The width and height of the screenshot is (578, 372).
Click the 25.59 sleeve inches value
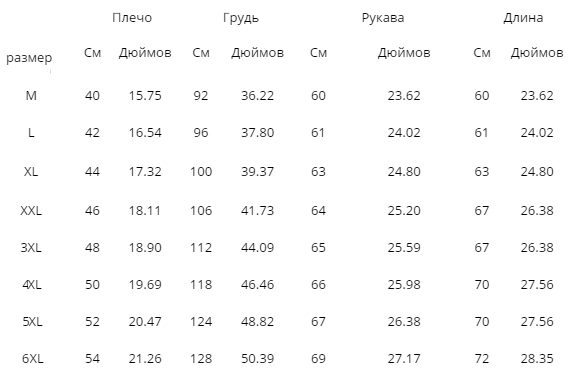coord(404,248)
